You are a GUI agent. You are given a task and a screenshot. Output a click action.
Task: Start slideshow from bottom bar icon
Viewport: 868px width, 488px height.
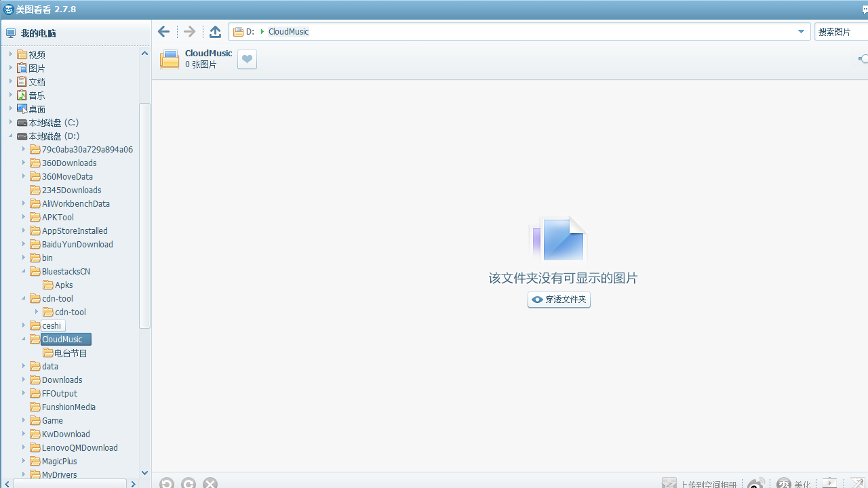829,483
